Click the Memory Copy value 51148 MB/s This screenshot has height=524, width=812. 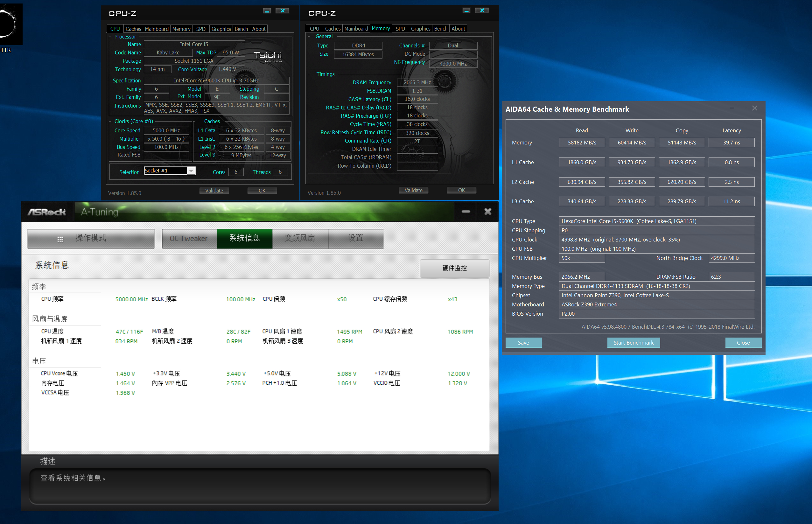pos(682,143)
